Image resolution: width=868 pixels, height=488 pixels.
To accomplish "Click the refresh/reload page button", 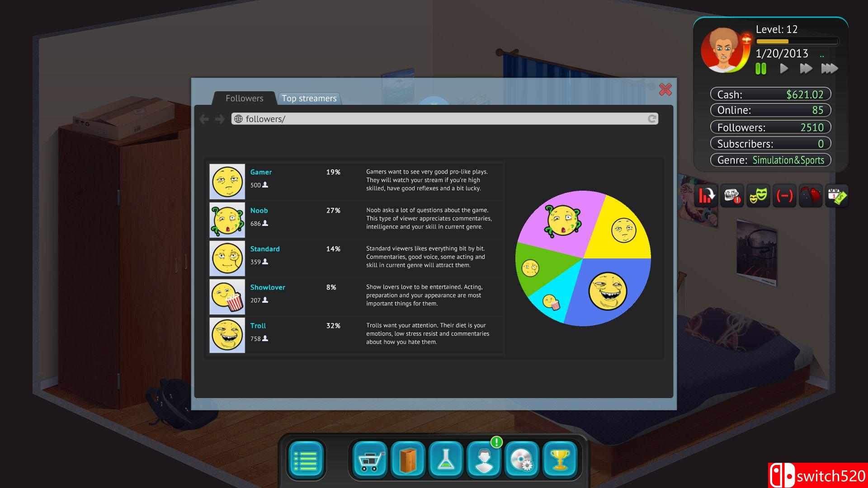I will pos(652,118).
